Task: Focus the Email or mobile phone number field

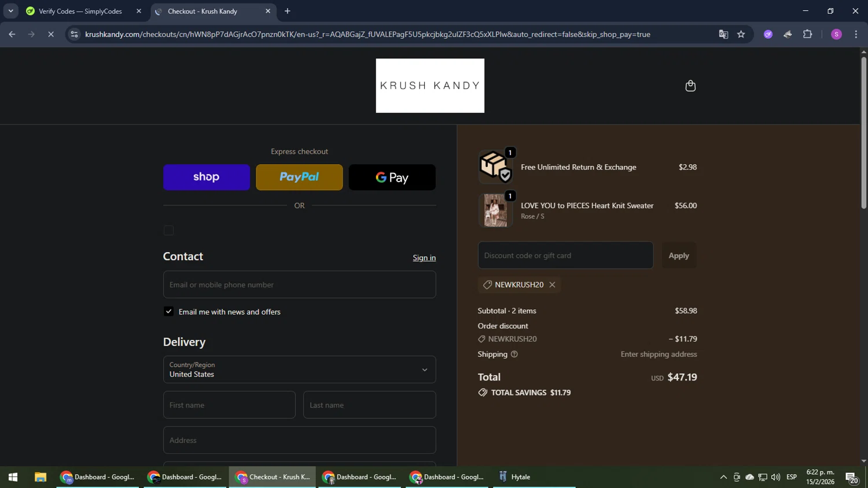Action: (299, 284)
